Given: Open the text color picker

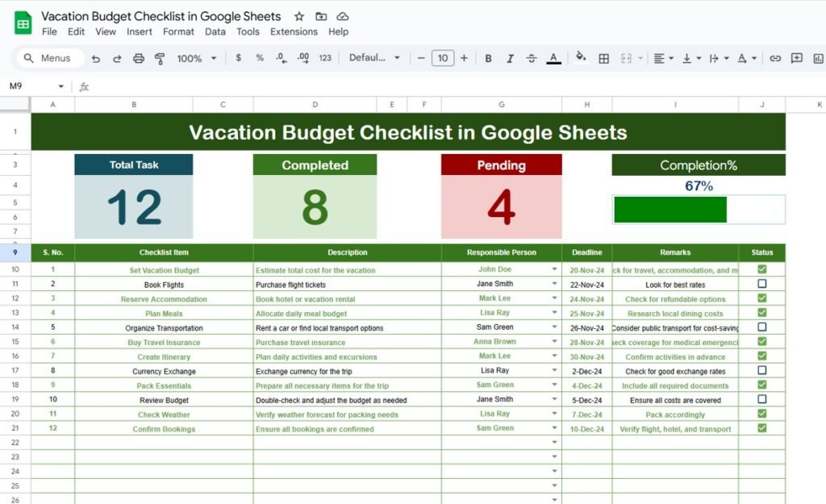Looking at the screenshot, I should point(553,58).
